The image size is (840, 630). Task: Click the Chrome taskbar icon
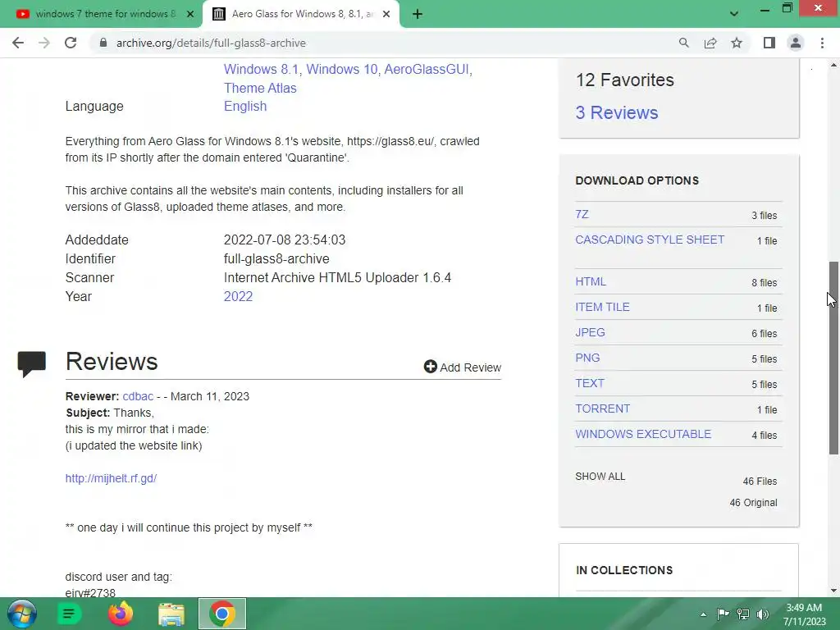[x=222, y=614]
